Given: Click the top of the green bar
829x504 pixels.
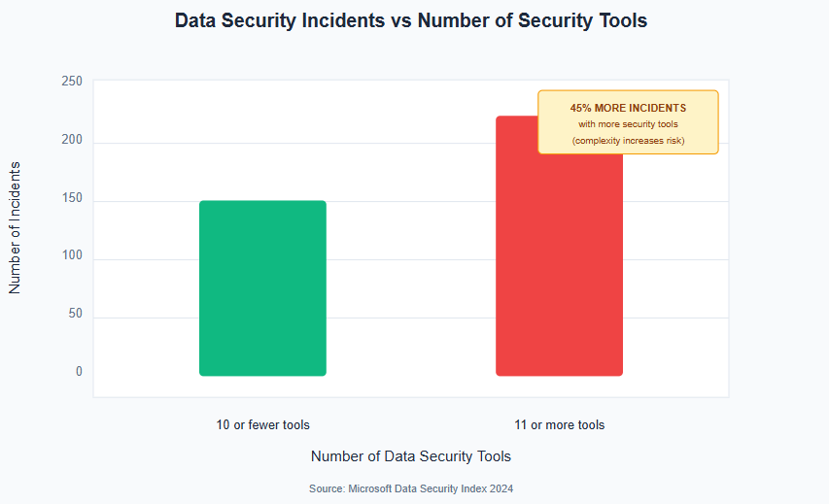Looking at the screenshot, I should [262, 202].
